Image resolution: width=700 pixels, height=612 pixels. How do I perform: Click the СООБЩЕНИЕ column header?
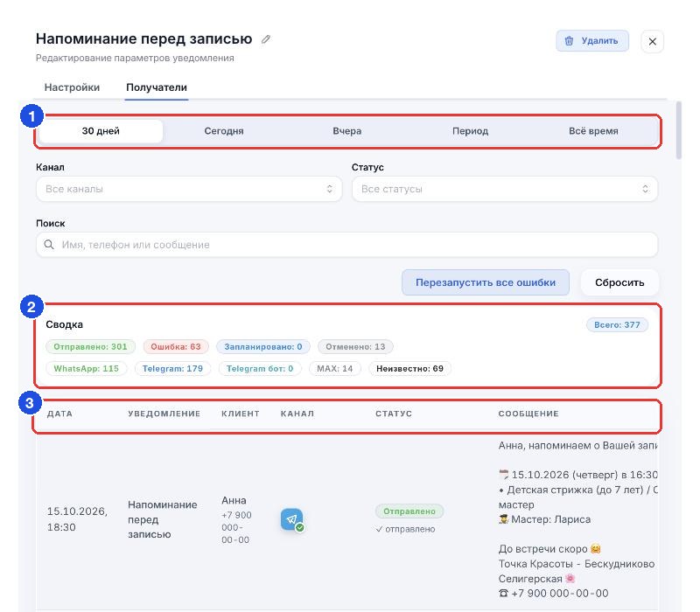click(x=528, y=414)
